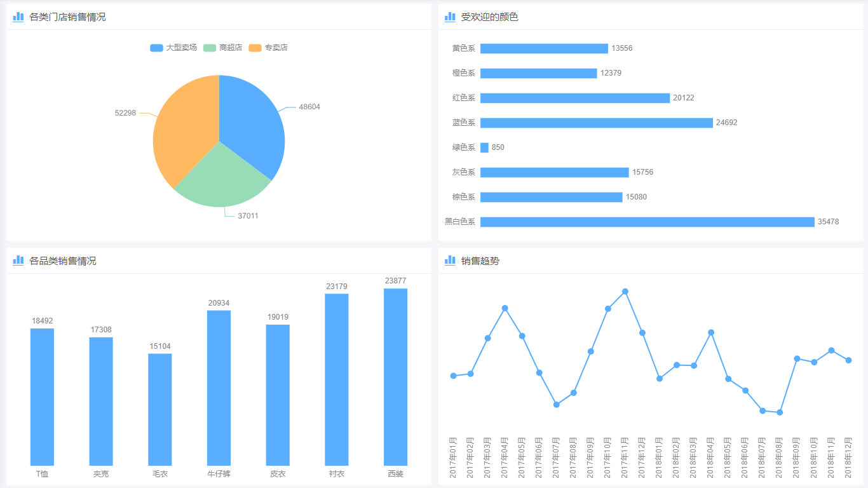Click the 销售趋势 panel title

[480, 261]
